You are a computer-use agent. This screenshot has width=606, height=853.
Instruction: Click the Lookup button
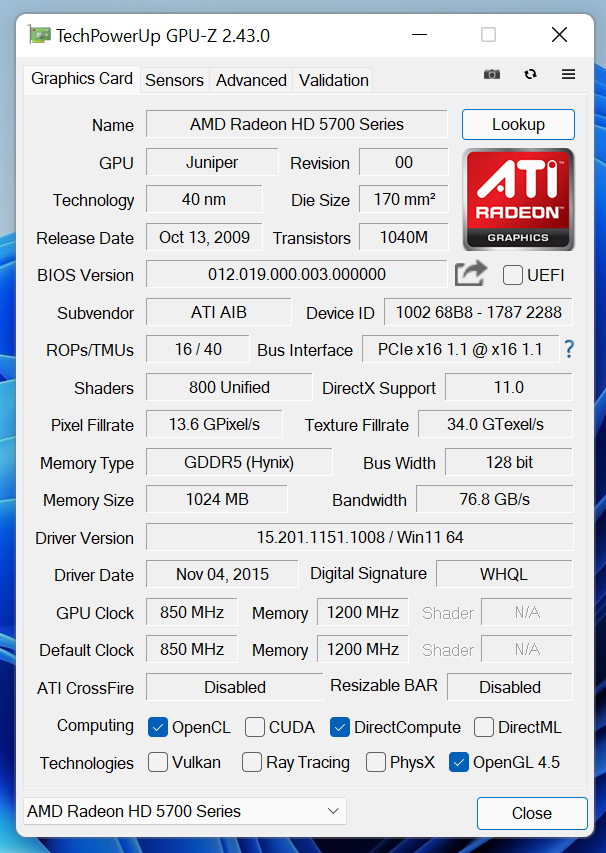pos(518,125)
